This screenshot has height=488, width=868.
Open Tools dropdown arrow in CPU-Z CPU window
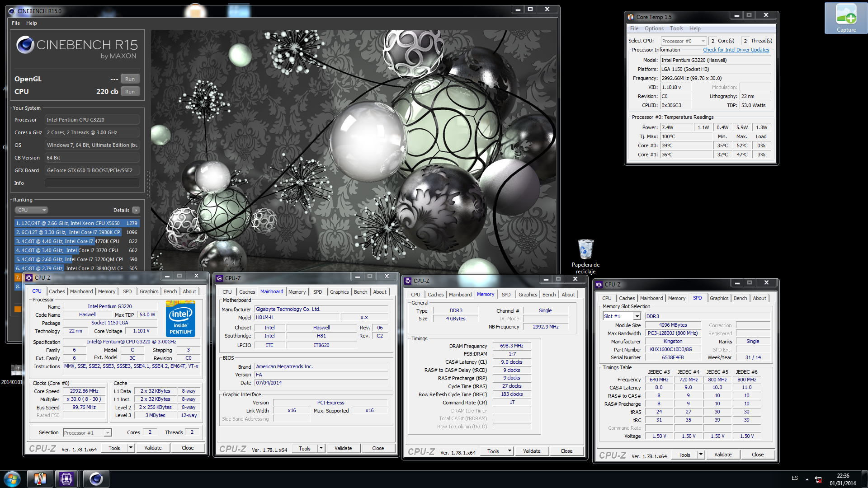click(131, 448)
